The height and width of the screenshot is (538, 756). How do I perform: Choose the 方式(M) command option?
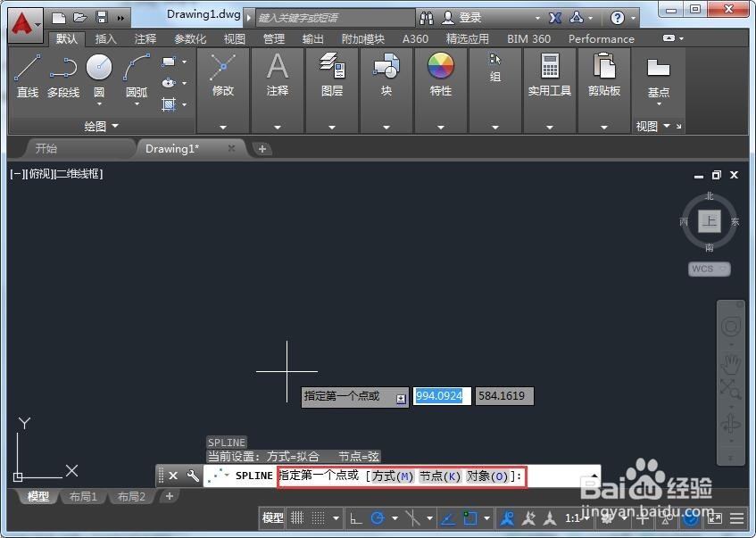[393, 476]
